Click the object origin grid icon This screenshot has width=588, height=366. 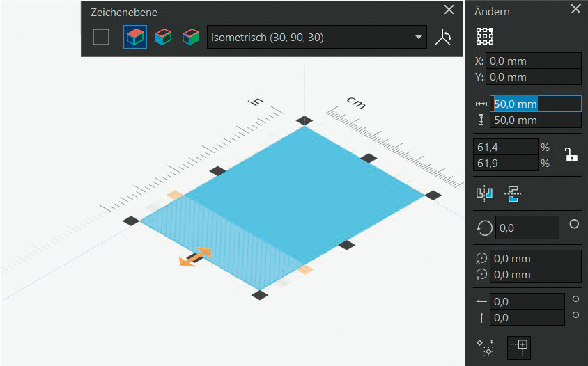pyautogui.click(x=485, y=36)
